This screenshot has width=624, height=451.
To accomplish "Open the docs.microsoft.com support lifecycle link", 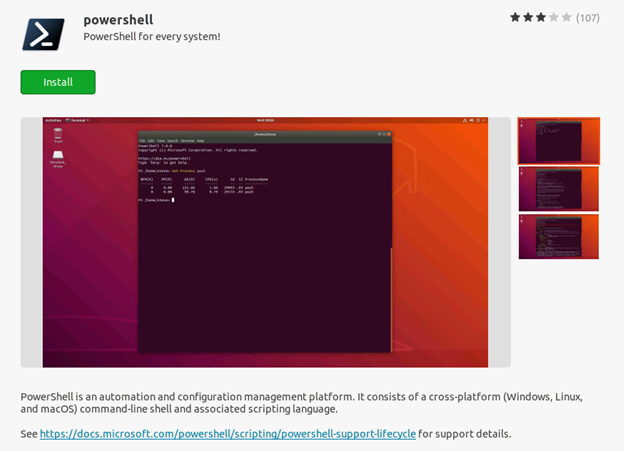I will click(x=228, y=434).
